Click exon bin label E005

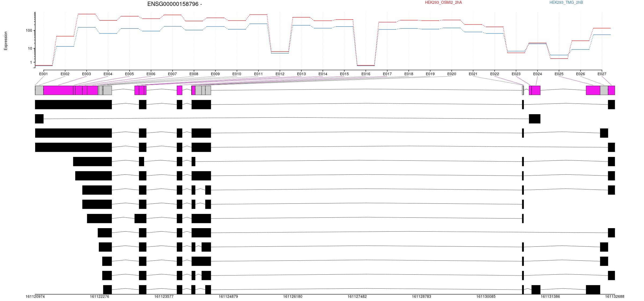pos(129,74)
